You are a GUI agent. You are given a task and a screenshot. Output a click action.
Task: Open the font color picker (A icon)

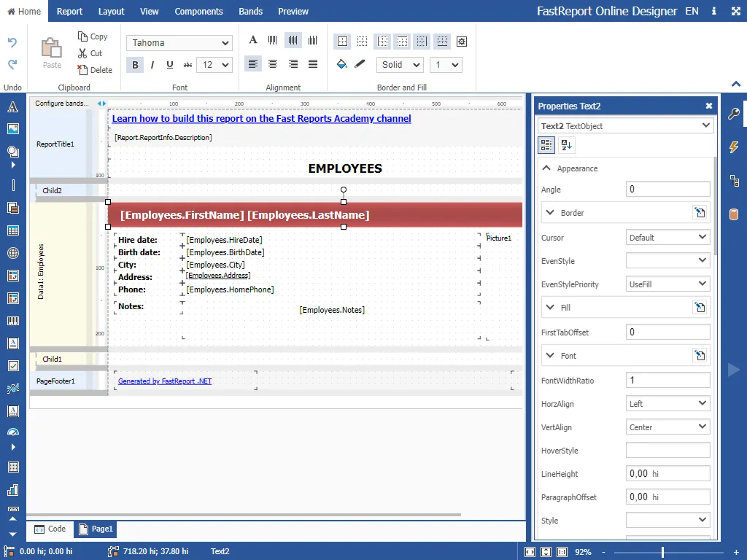pyautogui.click(x=253, y=40)
